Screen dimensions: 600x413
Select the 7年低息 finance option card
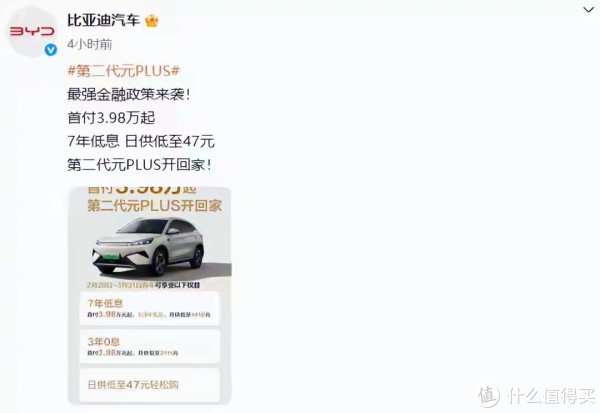pyautogui.click(x=149, y=309)
